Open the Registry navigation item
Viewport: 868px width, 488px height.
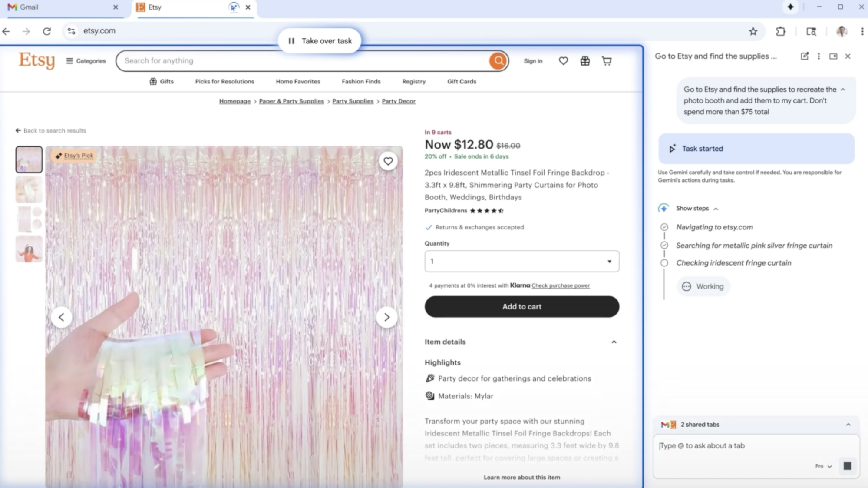413,81
